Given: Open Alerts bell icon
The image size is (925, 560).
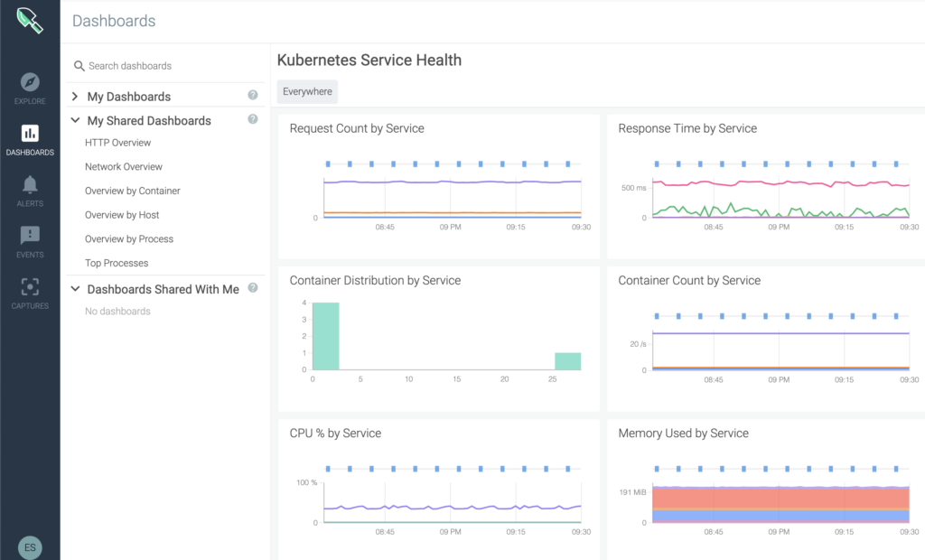Looking at the screenshot, I should click(x=30, y=185).
